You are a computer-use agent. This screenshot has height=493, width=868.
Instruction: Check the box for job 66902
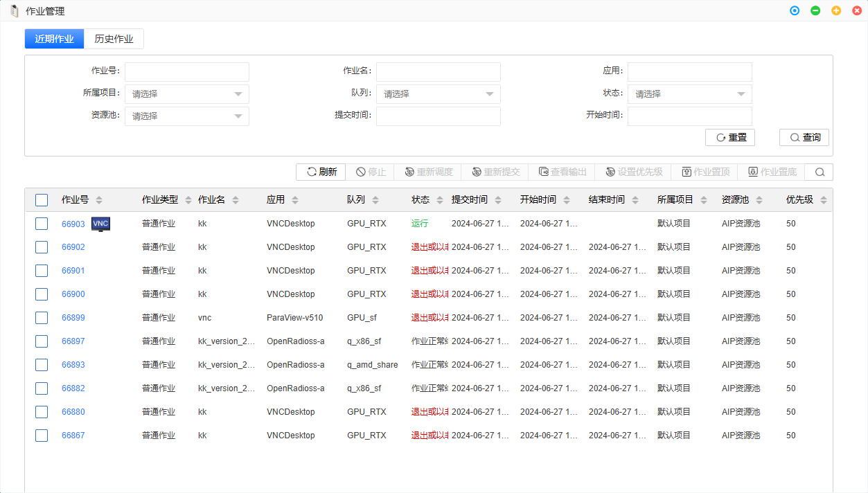tap(42, 247)
